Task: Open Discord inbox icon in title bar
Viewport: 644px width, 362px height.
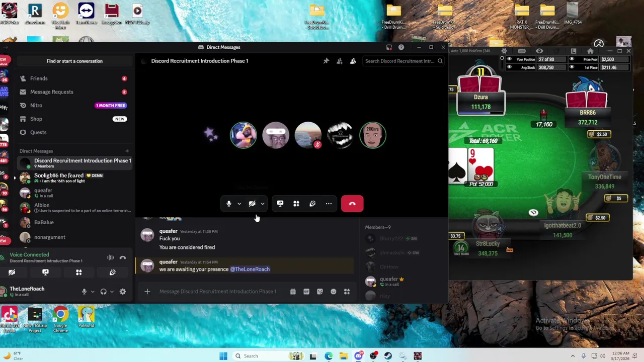Action: pyautogui.click(x=389, y=47)
